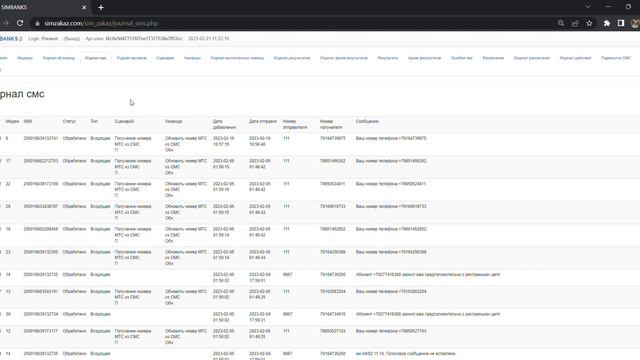Click the zoom magnifier icon in address bar
Viewport: 640px width, 360px height.
(561, 23)
